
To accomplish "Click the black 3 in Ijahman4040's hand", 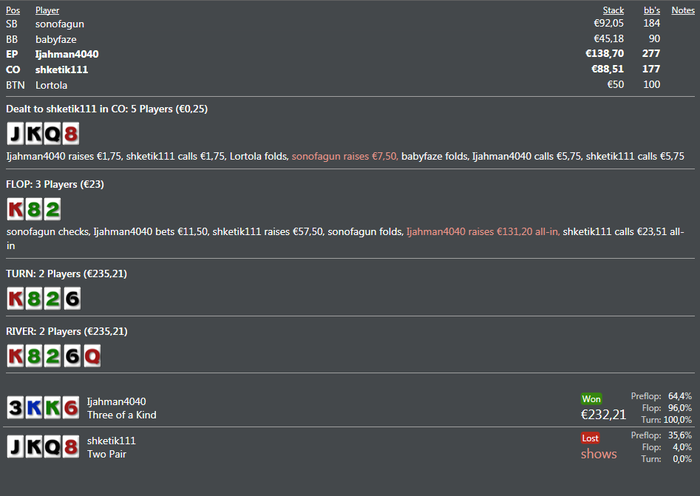I will [x=15, y=408].
